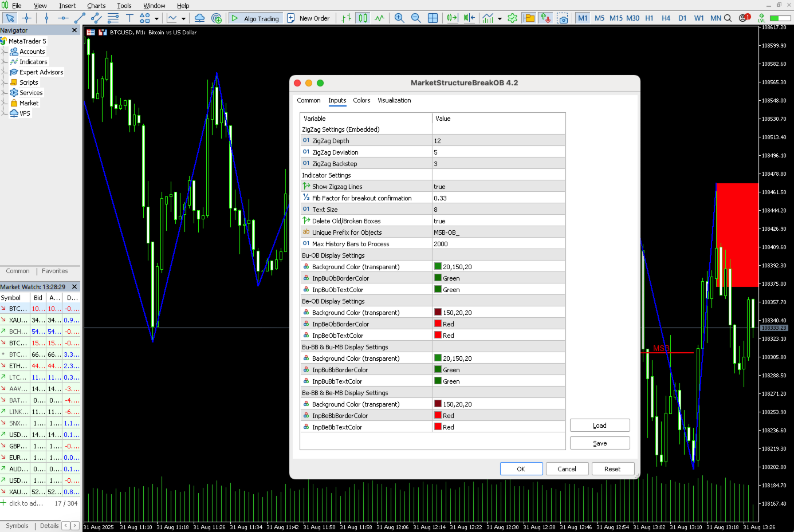
Task: Click the green gear toolbar icon
Action: pyautogui.click(x=512, y=18)
